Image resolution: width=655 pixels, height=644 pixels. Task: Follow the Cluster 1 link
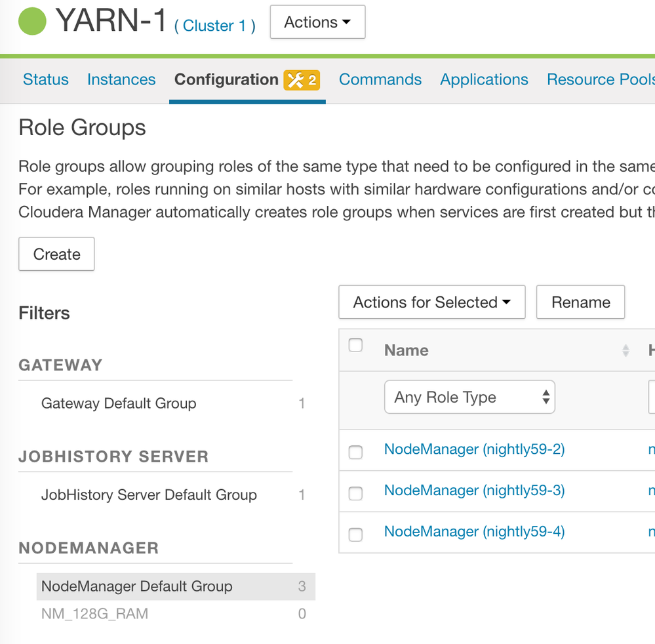point(214,26)
